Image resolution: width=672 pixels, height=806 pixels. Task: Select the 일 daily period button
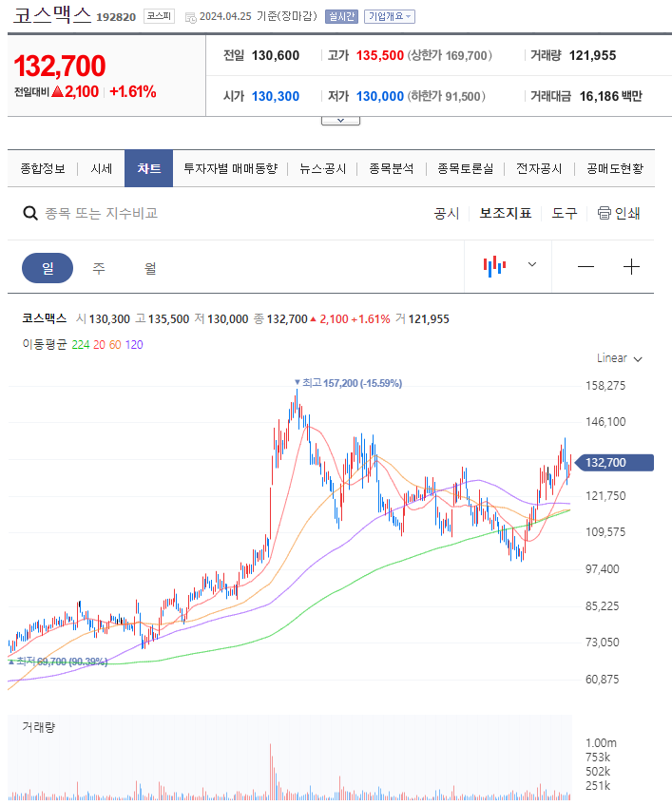[48, 268]
